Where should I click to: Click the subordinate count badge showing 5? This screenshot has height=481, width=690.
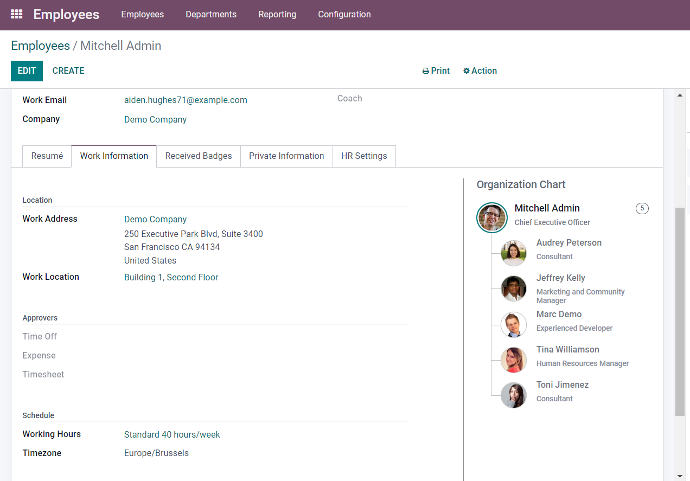click(x=642, y=208)
